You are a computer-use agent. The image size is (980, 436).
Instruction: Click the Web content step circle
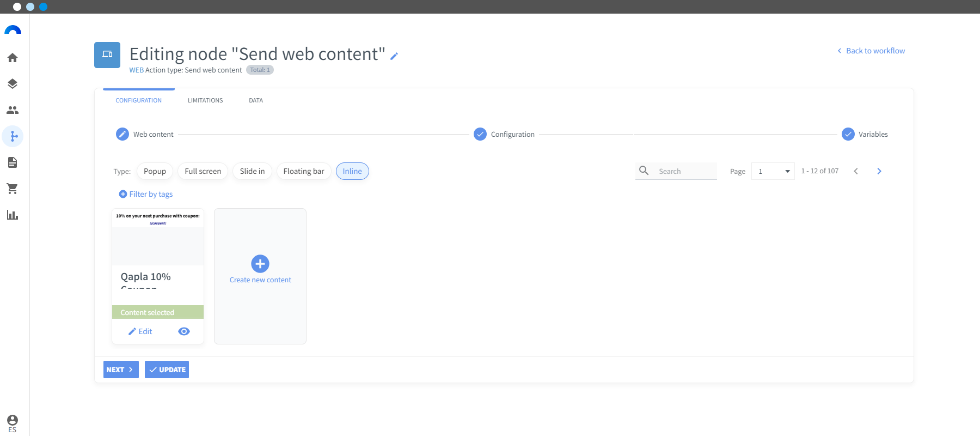(122, 134)
